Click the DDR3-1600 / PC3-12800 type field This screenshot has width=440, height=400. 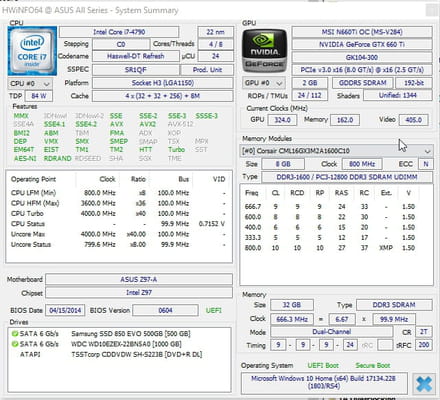(x=347, y=177)
